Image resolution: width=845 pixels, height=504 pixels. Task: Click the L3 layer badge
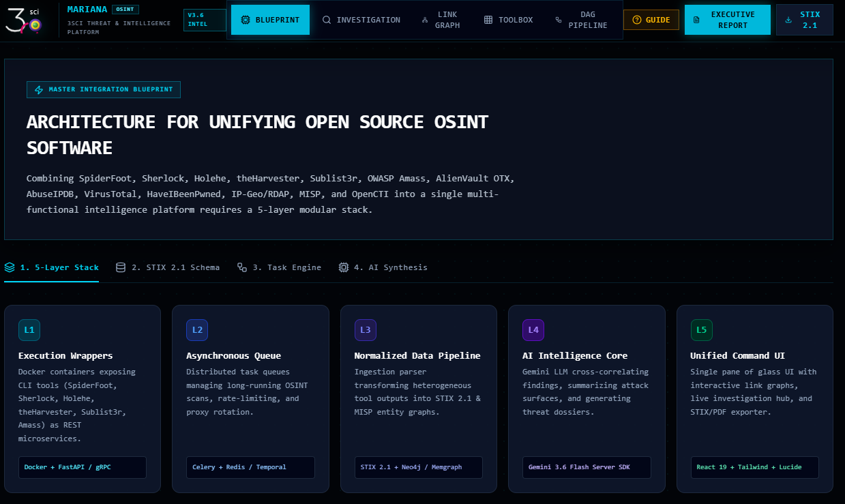point(366,330)
